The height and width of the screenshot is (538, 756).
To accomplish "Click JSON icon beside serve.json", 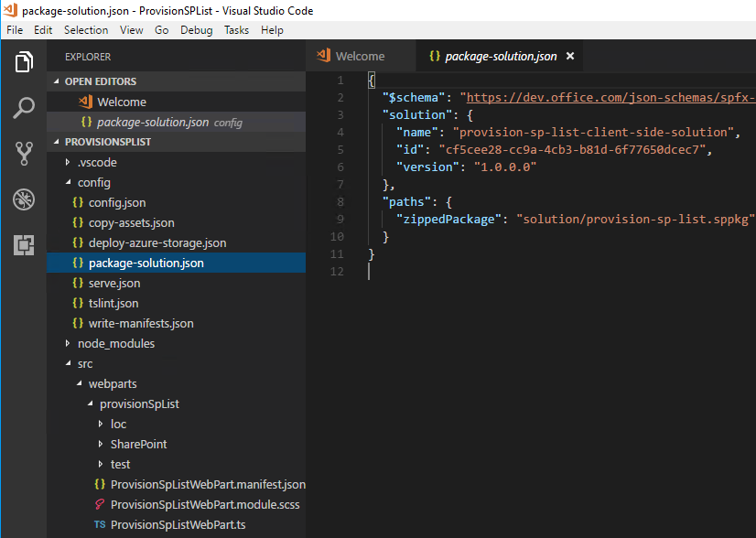I will 78,283.
